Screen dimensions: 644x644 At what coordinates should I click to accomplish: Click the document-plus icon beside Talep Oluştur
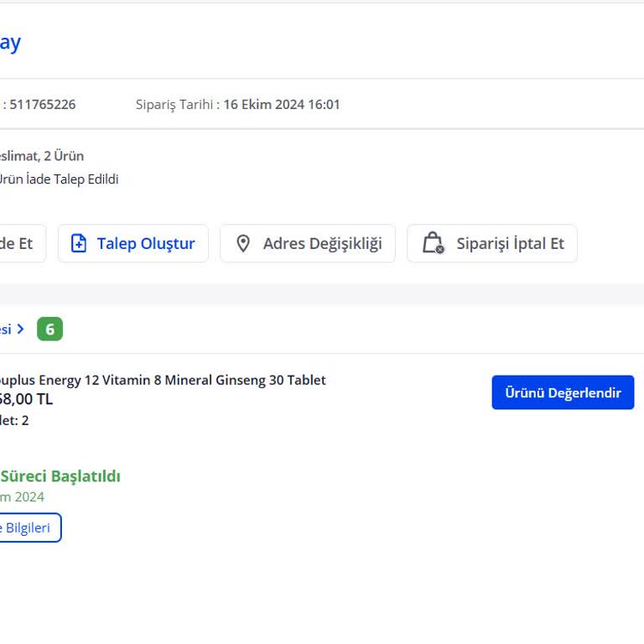point(79,244)
